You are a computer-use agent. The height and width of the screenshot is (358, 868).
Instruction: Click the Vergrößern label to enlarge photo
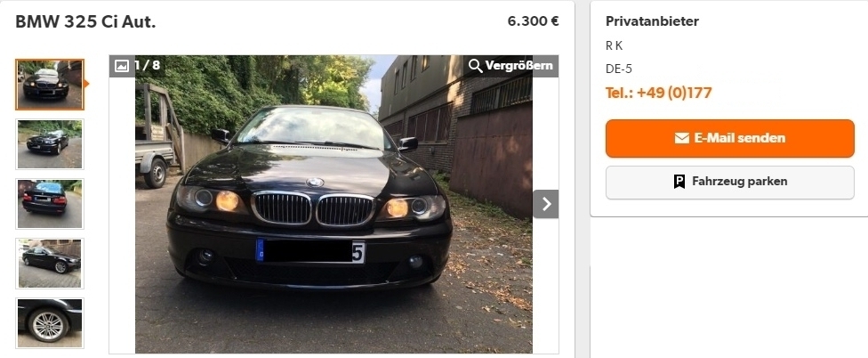pyautogui.click(x=518, y=66)
